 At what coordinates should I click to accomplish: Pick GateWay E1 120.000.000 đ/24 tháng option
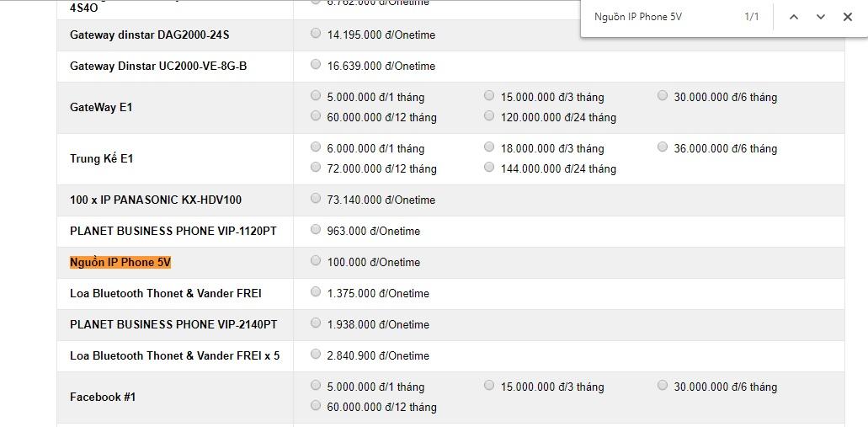(489, 115)
